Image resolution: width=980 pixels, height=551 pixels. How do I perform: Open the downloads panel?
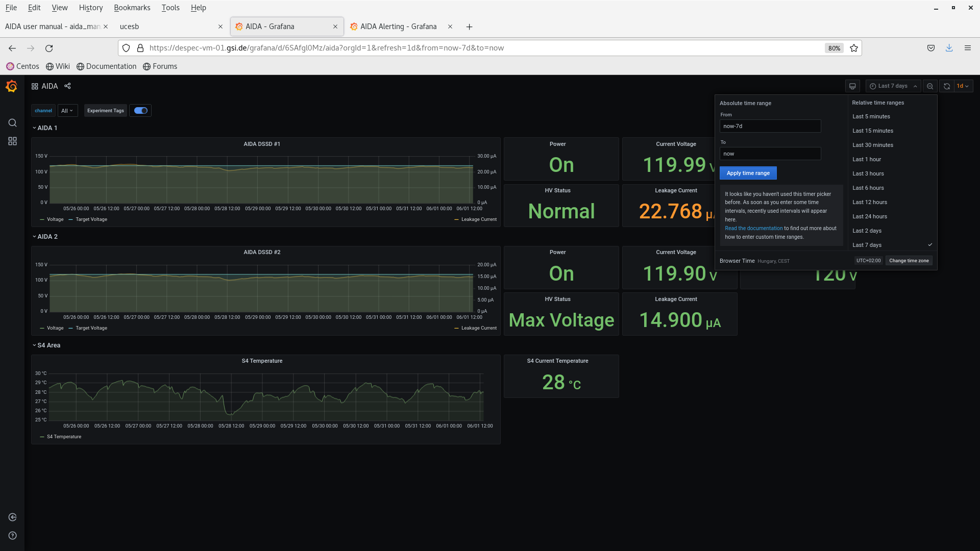pyautogui.click(x=949, y=48)
